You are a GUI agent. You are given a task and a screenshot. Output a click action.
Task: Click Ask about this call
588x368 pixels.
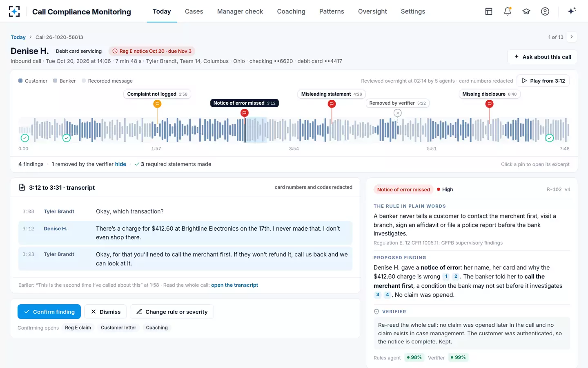click(x=542, y=57)
